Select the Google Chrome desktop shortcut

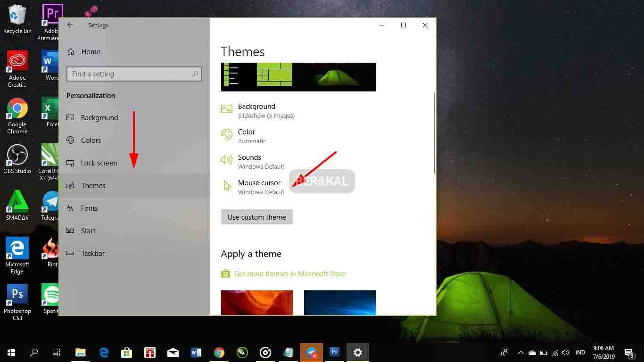[17, 116]
